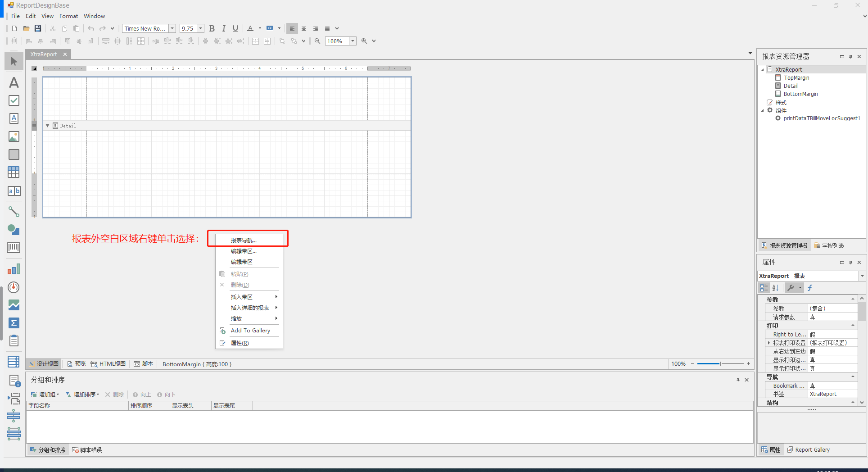Viewport: 868px width, 472px height.
Task: Click the Undo toolbar icon
Action: tap(91, 28)
